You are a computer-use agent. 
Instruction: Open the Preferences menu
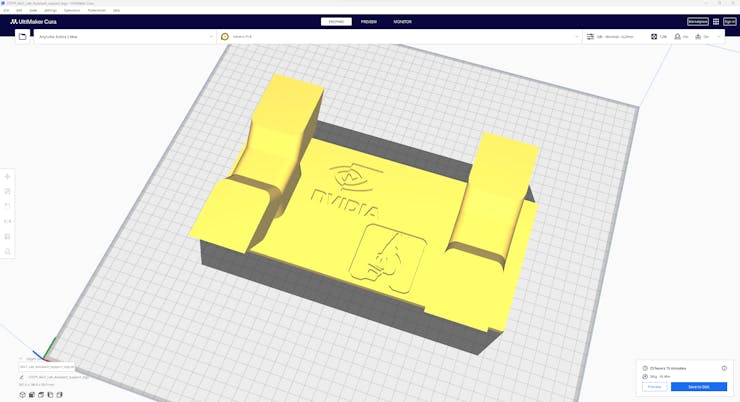(x=97, y=10)
